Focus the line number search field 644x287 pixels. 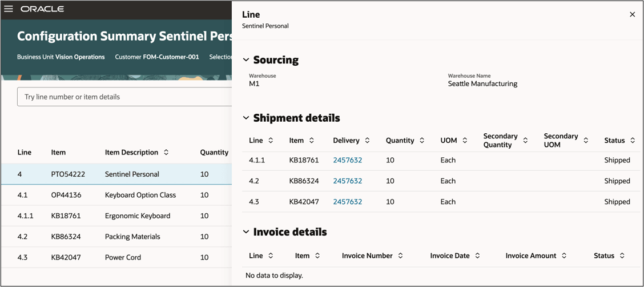(124, 97)
